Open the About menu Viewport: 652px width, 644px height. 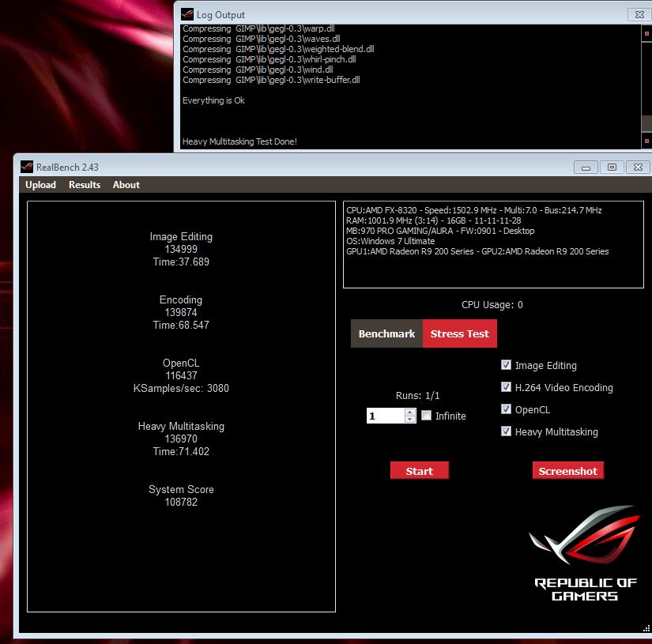click(126, 185)
